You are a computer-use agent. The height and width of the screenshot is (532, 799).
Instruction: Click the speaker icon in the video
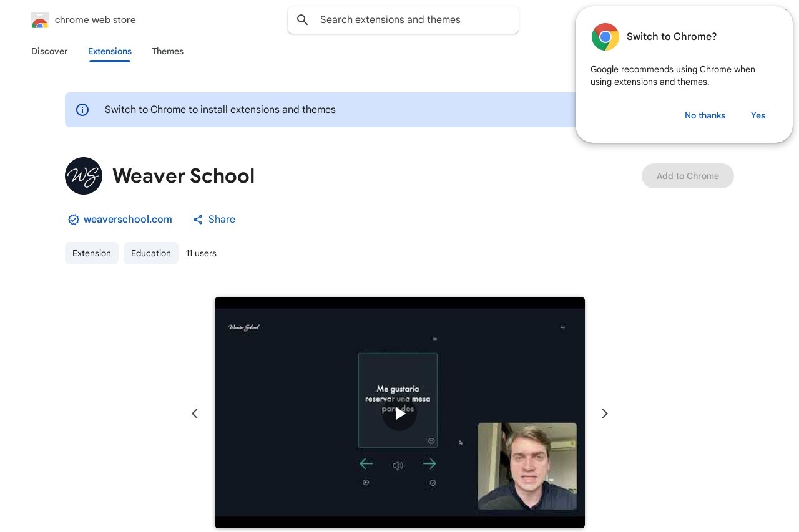click(x=398, y=465)
